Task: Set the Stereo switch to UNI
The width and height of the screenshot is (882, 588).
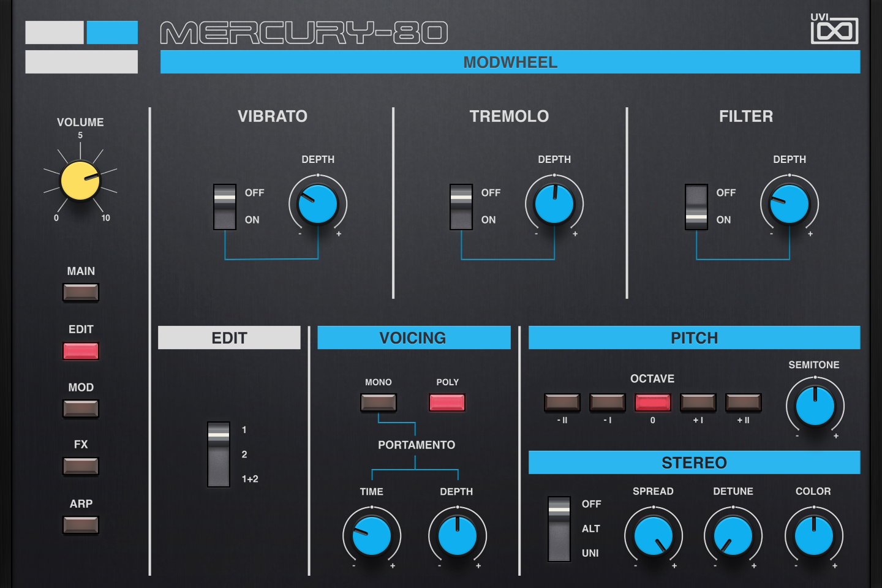Action: pos(557,551)
